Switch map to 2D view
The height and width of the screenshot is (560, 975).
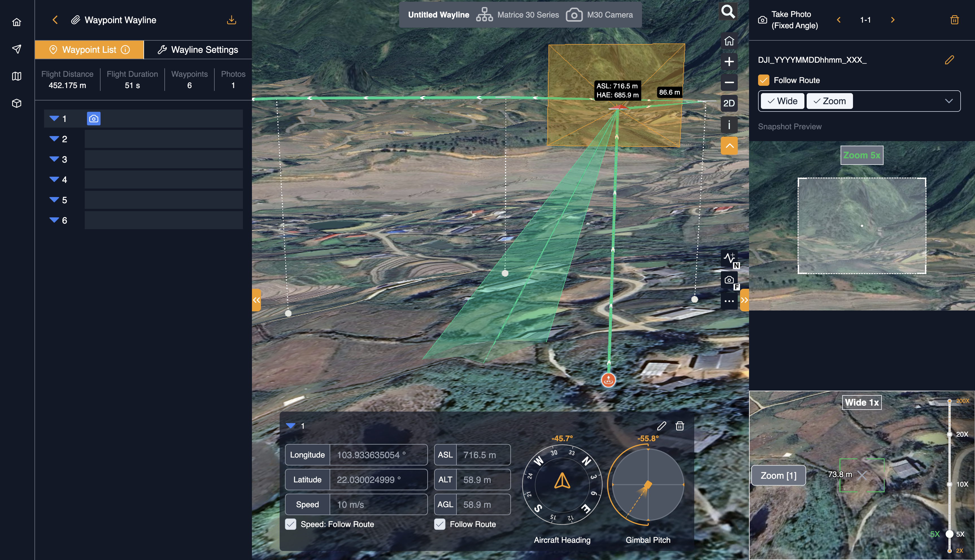729,103
